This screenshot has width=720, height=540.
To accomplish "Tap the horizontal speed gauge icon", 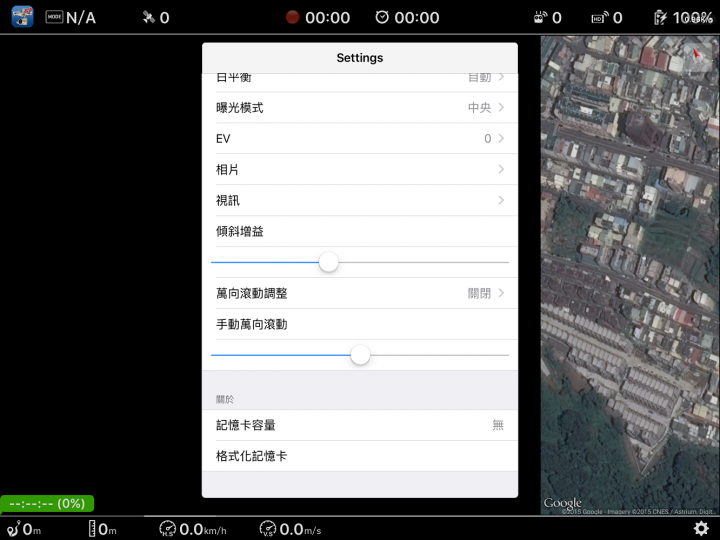I will pyautogui.click(x=167, y=529).
